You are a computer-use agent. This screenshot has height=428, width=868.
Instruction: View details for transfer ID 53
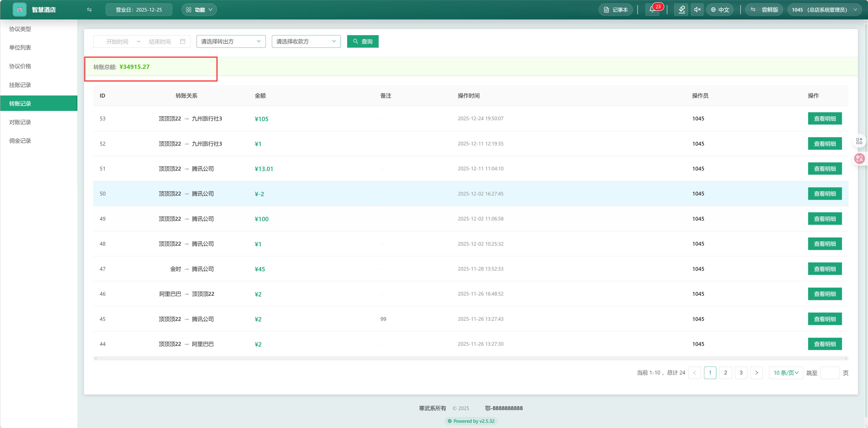pos(824,119)
